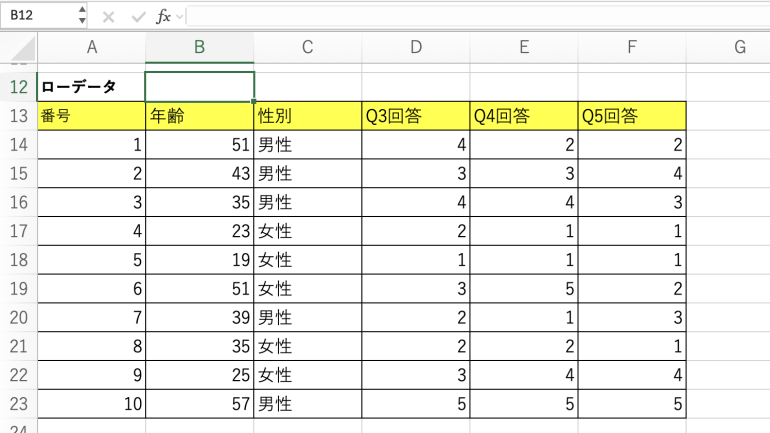This screenshot has height=433, width=770.
Task: Click the yellow Q5回答 header cell
Action: [x=632, y=116]
